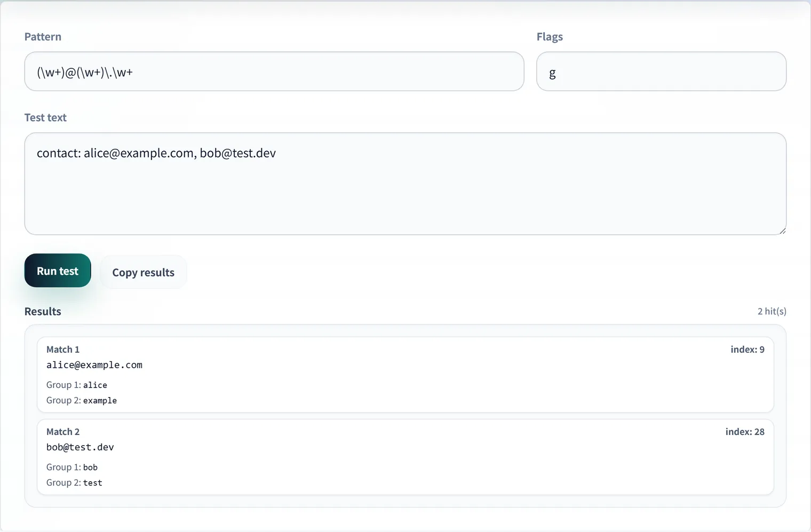This screenshot has height=532, width=811.
Task: Click the Run test button
Action: [x=58, y=271]
